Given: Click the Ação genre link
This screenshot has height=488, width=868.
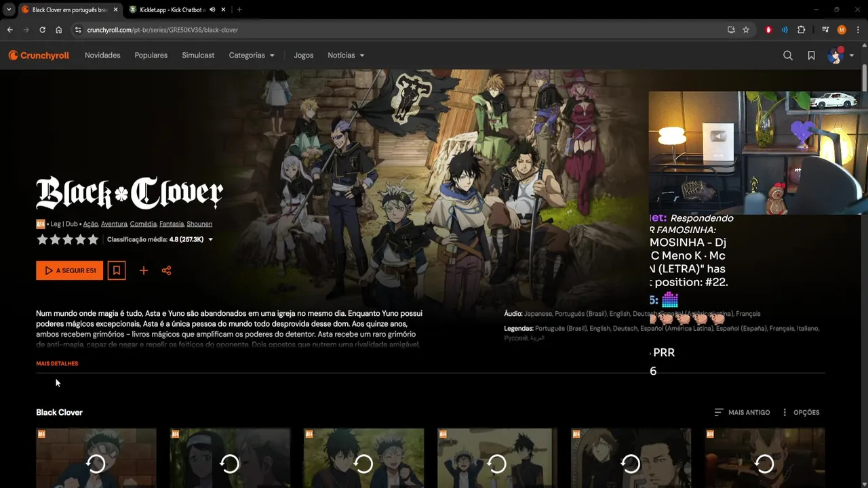Looking at the screenshot, I should 90,224.
